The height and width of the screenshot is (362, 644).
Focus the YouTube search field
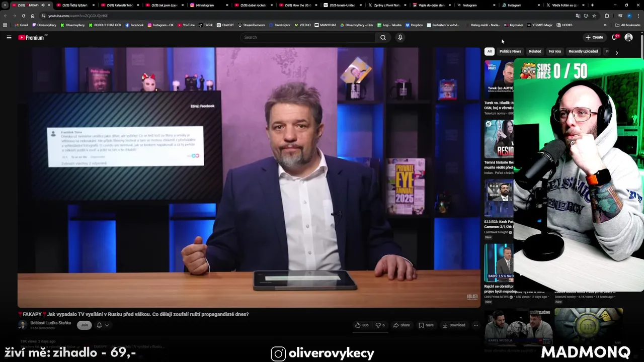(x=308, y=37)
